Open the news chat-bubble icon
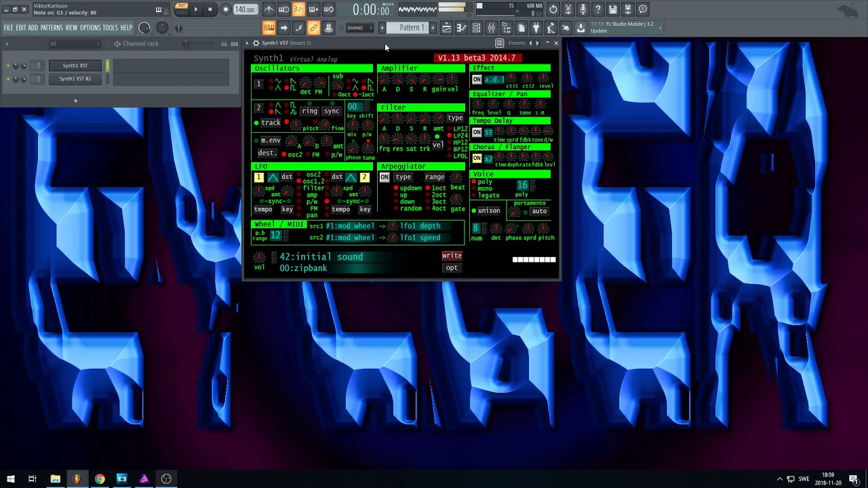The width and height of the screenshot is (868, 488). (643, 9)
